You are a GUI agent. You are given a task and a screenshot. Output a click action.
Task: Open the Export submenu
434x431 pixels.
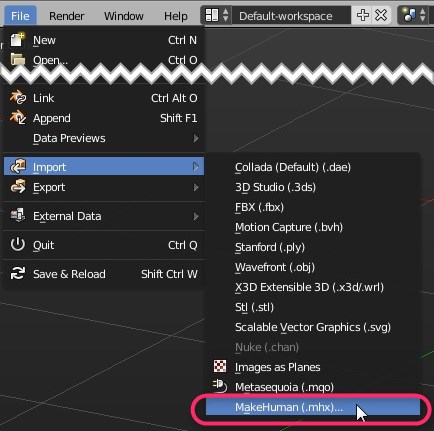tap(104, 187)
